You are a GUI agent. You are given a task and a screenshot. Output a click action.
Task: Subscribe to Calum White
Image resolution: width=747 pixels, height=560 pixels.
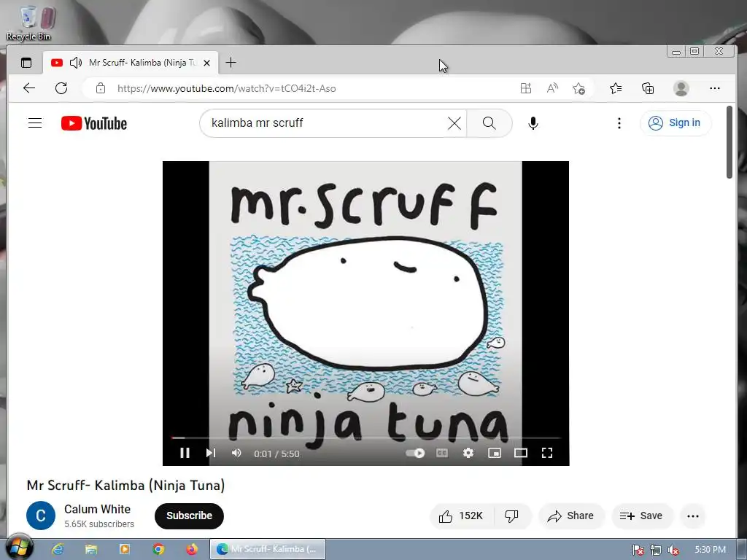click(x=189, y=516)
